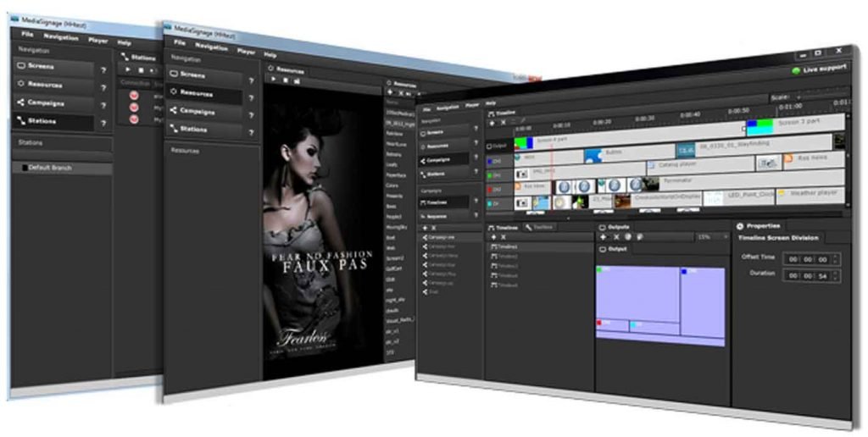Select the first timeline in the Timelines list
This screenshot has width=868, height=437.
[x=539, y=247]
